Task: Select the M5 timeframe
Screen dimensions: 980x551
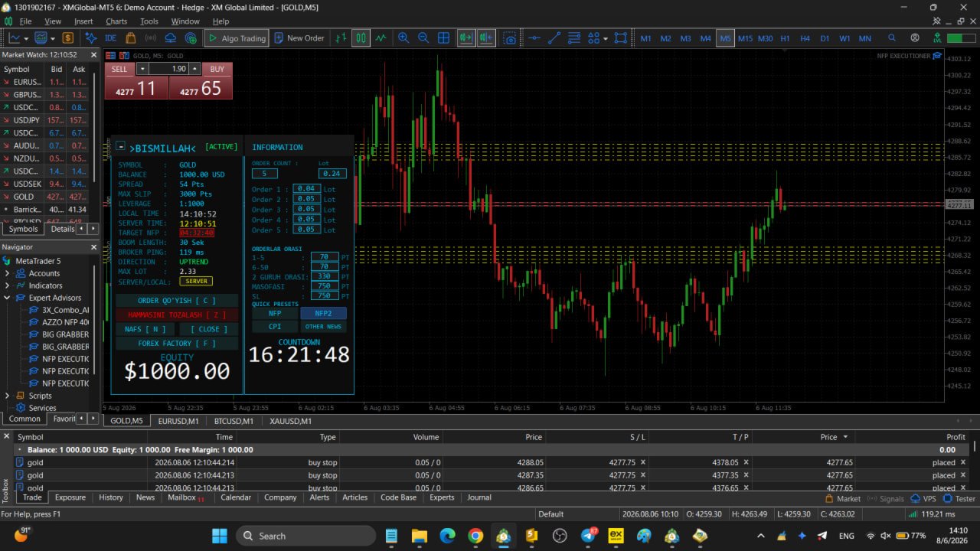Action: [725, 37]
